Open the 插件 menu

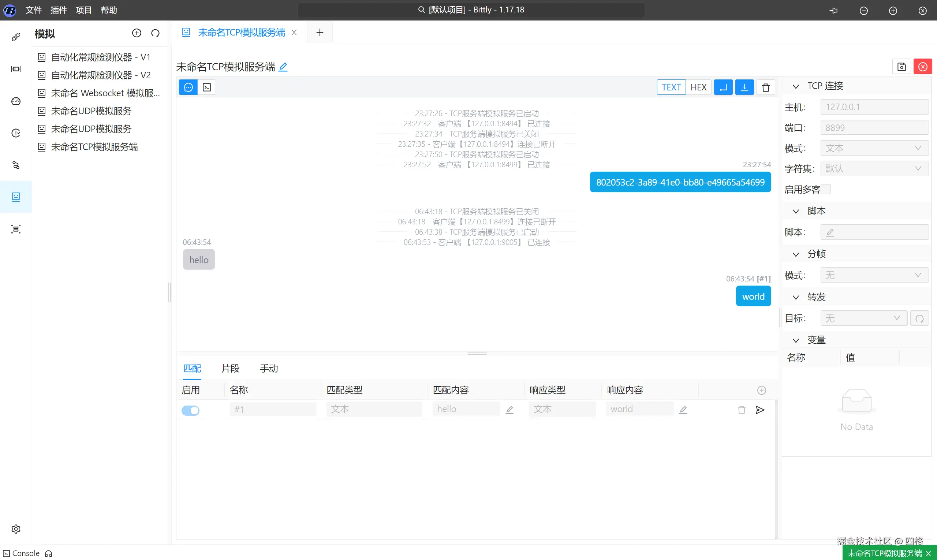coord(59,10)
